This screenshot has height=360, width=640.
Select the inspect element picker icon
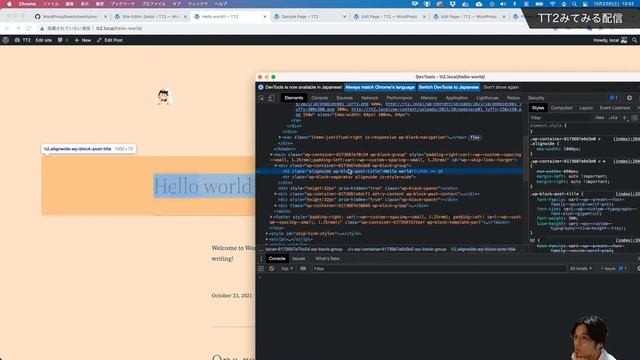262,98
